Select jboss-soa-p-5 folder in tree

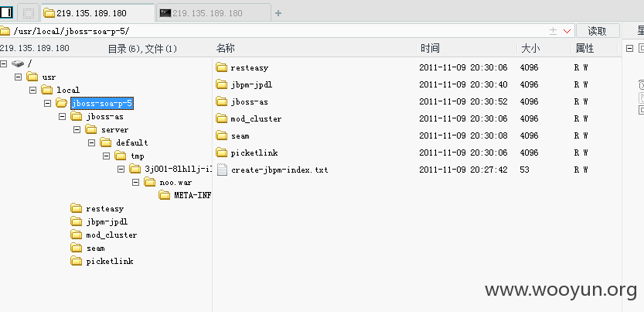pyautogui.click(x=102, y=103)
